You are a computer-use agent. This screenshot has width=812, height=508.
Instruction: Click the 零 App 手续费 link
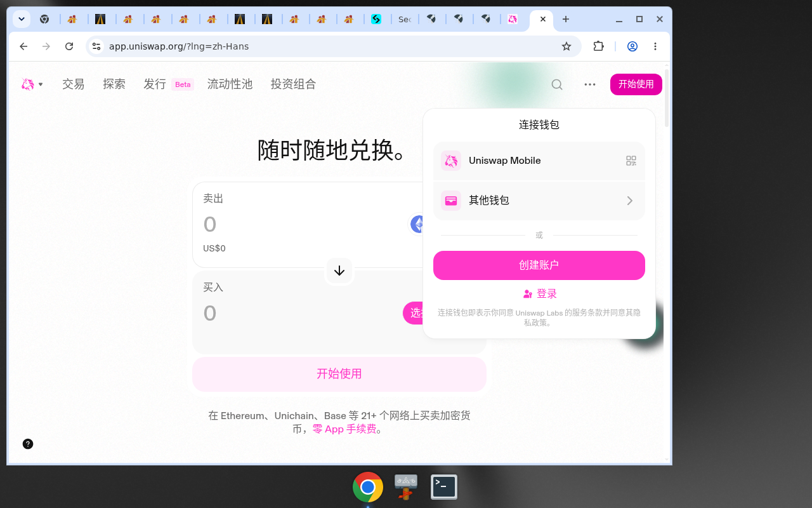coord(344,429)
